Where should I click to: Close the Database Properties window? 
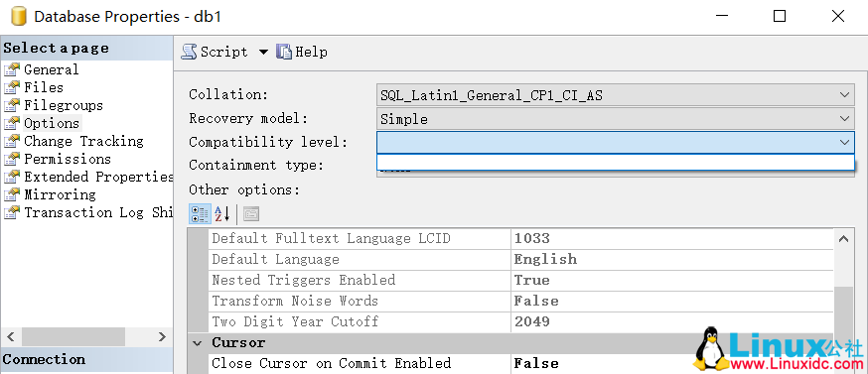(x=838, y=17)
